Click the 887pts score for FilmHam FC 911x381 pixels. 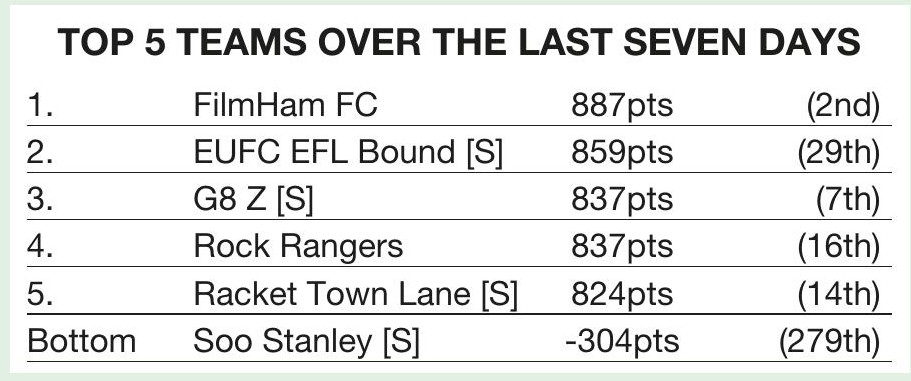tap(622, 106)
